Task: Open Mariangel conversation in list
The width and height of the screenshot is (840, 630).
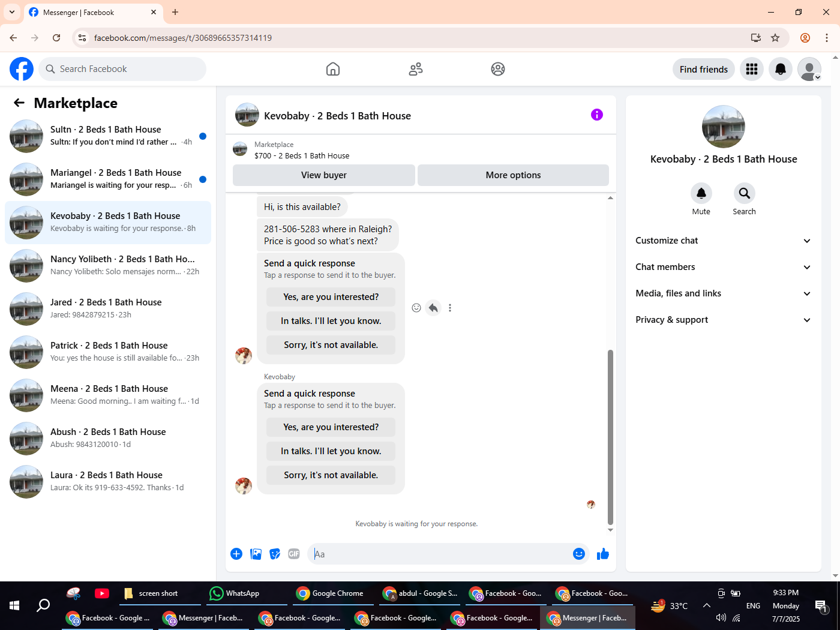Action: [108, 179]
